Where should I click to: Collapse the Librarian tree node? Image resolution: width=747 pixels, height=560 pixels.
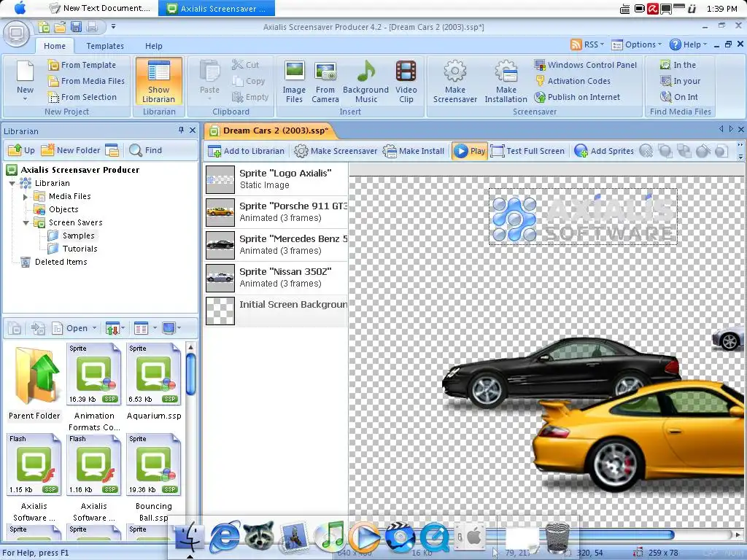point(12,183)
